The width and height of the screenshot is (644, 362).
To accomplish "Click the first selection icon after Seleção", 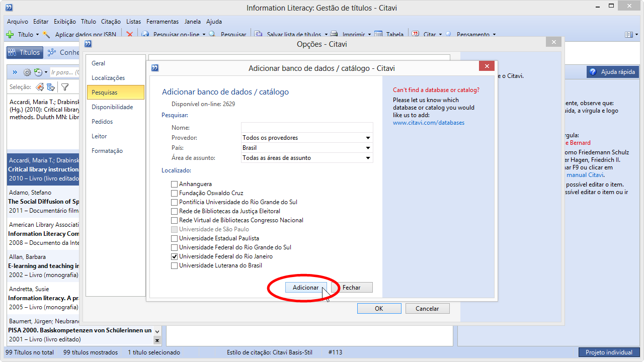I will coord(40,87).
